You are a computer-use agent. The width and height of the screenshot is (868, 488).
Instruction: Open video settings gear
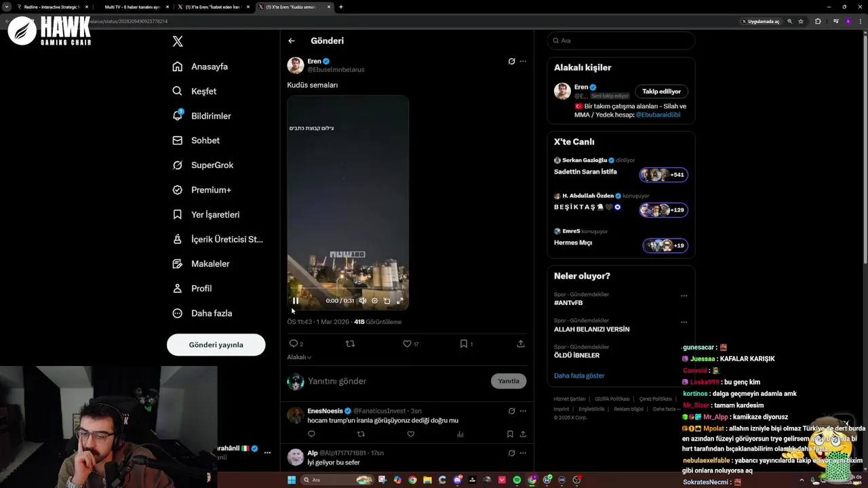374,300
